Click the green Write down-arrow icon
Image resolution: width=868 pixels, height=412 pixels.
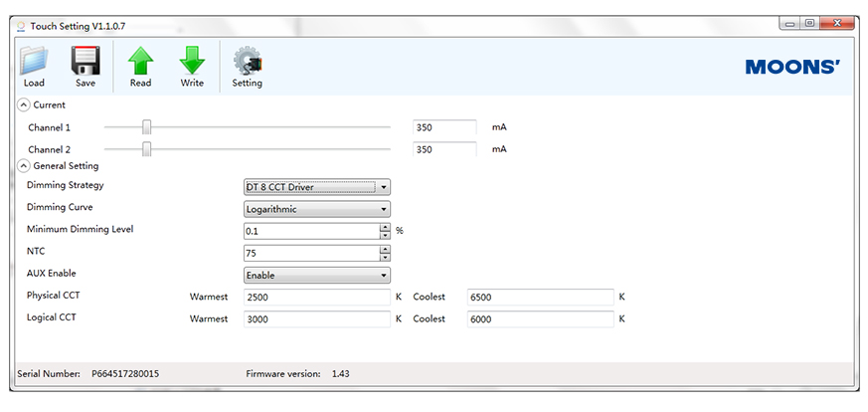192,62
